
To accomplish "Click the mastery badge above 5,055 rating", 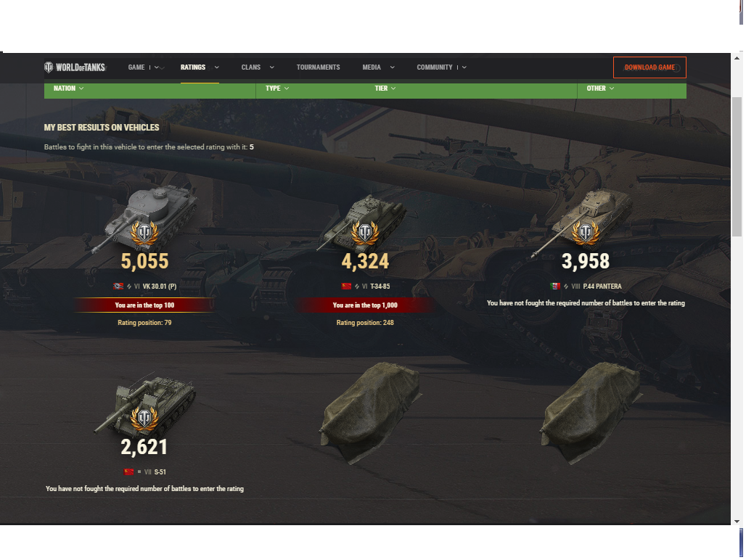I will tap(144, 232).
